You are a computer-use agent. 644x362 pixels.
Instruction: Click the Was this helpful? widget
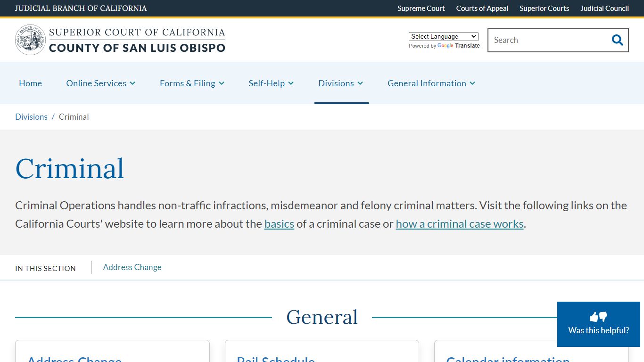pos(599,324)
